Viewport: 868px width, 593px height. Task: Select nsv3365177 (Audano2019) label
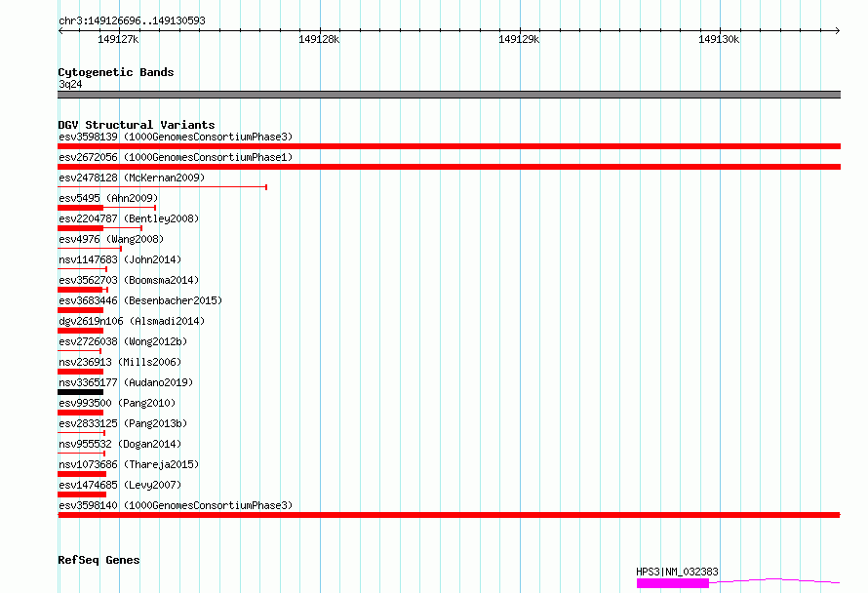click(126, 382)
